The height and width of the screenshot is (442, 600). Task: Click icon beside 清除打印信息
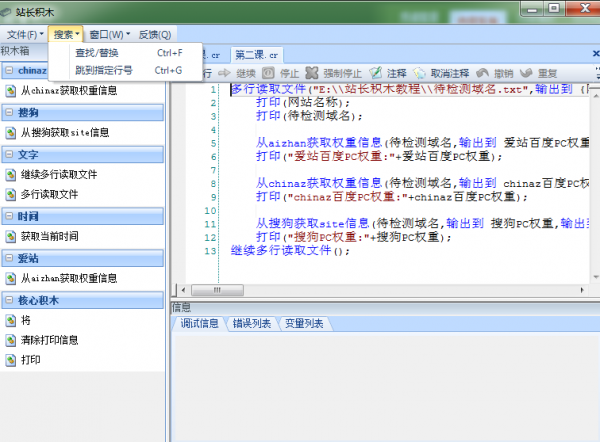coord(10,340)
